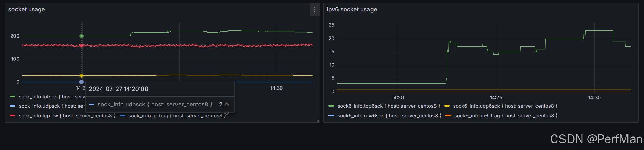The height and width of the screenshot is (150, 644).
Task: Click the 200 y-axis label in socket usage
Action: click(15, 36)
